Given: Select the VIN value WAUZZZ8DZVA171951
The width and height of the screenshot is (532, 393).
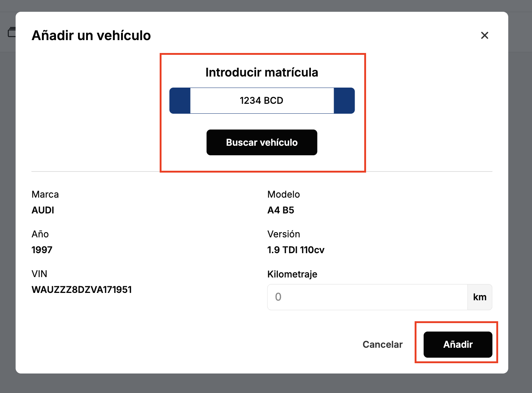Looking at the screenshot, I should 82,290.
